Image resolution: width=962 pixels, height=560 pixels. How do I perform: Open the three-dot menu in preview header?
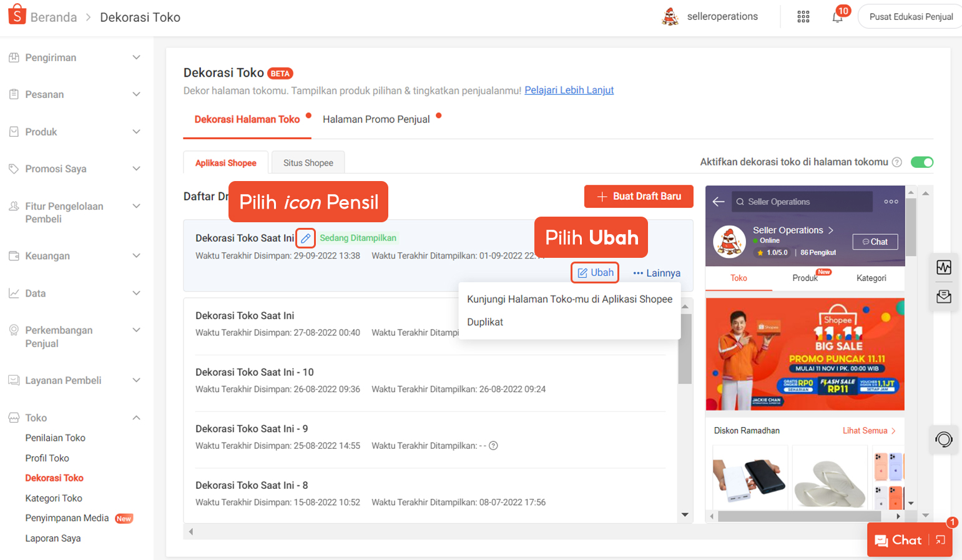(891, 202)
